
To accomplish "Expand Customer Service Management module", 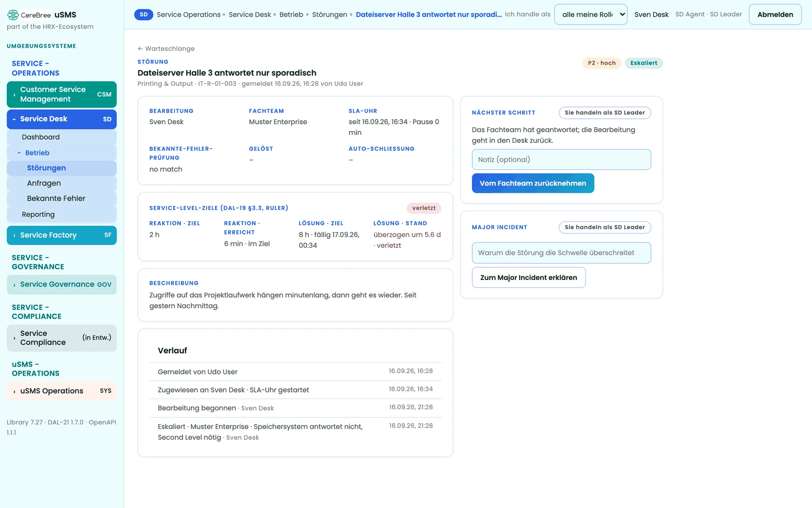I will 62,94.
